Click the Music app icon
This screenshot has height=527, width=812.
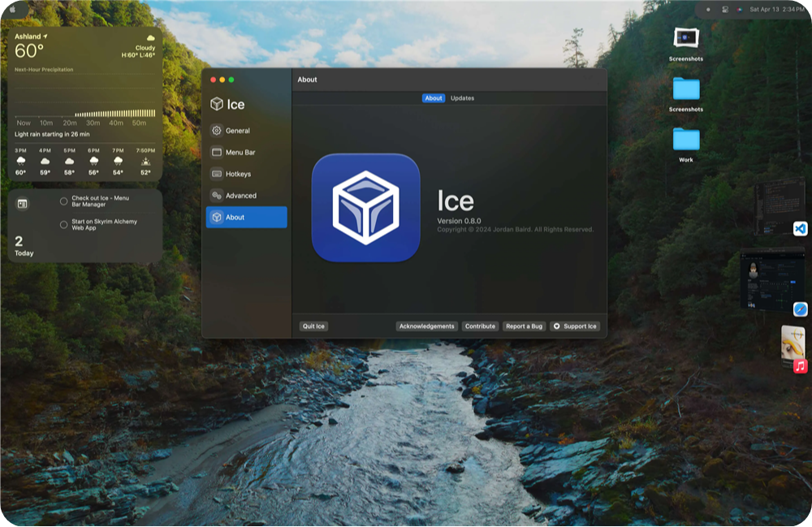[800, 366]
